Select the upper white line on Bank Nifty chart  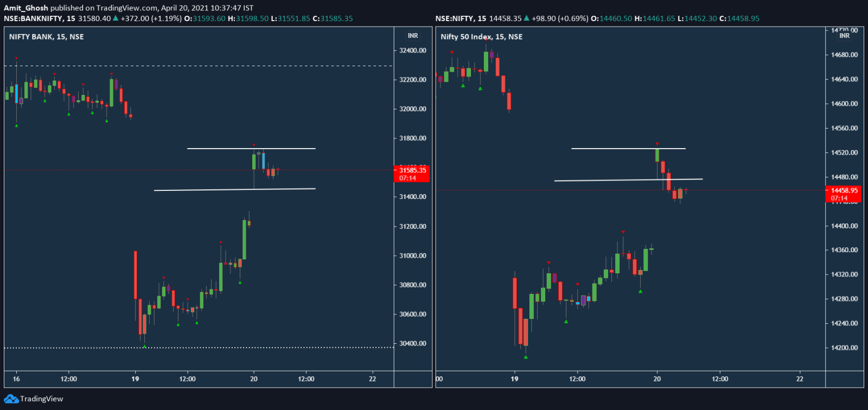[251, 149]
